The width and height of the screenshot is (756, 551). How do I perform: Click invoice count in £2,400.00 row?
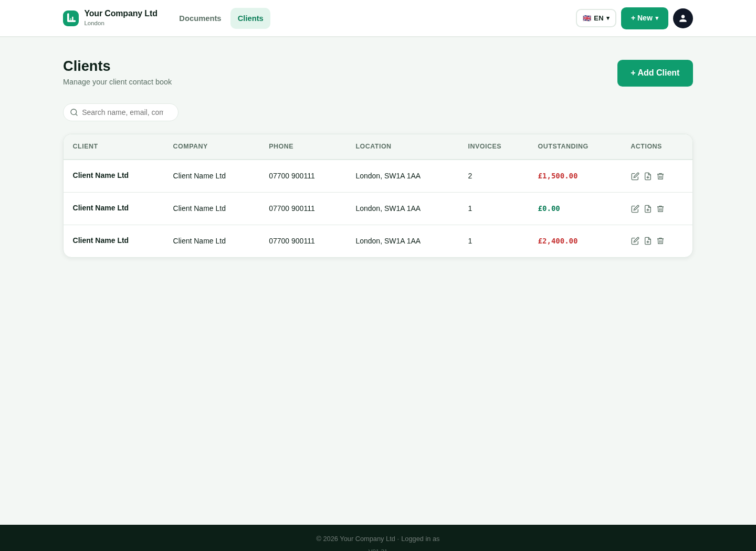pyautogui.click(x=470, y=241)
